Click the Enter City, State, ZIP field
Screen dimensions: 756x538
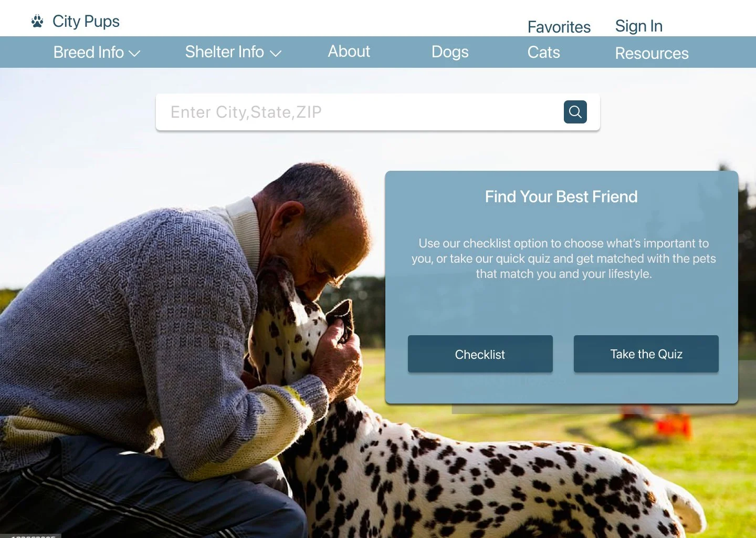(360, 112)
